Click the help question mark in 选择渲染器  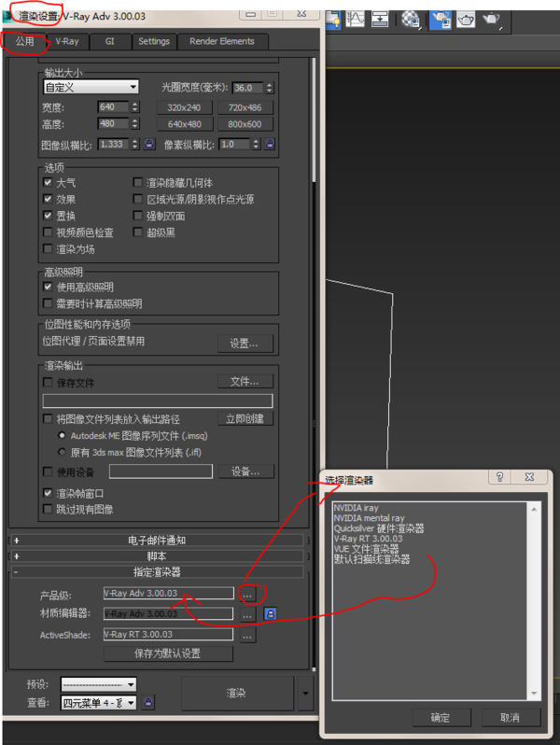coord(499,476)
